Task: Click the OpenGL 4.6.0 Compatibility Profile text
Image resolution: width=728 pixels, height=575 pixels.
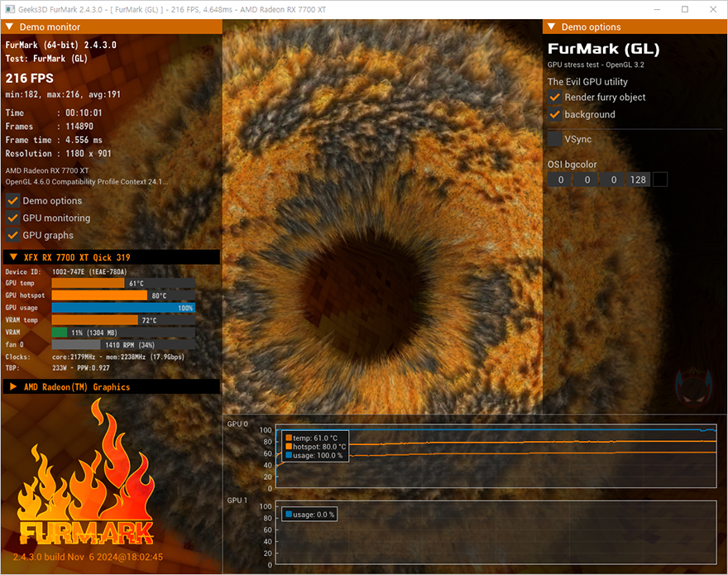Action: pos(87,182)
